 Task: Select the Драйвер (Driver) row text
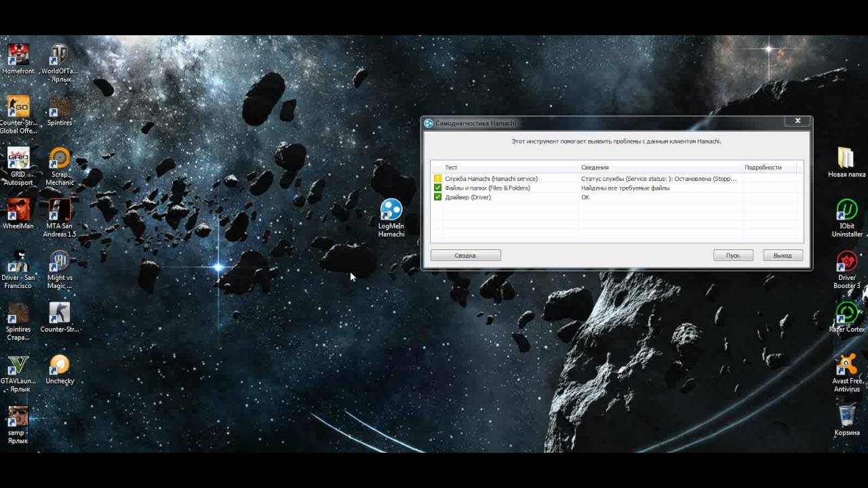(468, 197)
